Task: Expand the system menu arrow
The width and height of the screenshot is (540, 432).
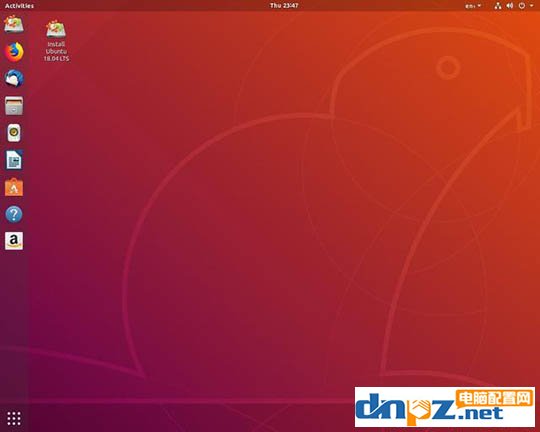Action: 531,6
